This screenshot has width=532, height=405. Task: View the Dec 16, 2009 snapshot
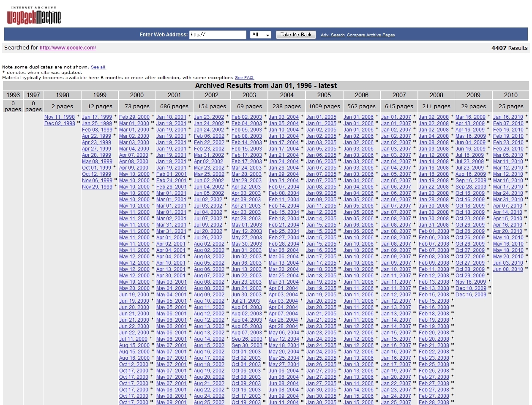pos(471,295)
